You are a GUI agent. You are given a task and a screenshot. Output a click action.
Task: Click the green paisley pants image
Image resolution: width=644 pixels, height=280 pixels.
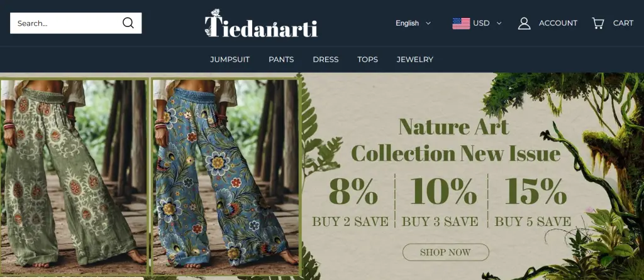(x=74, y=176)
